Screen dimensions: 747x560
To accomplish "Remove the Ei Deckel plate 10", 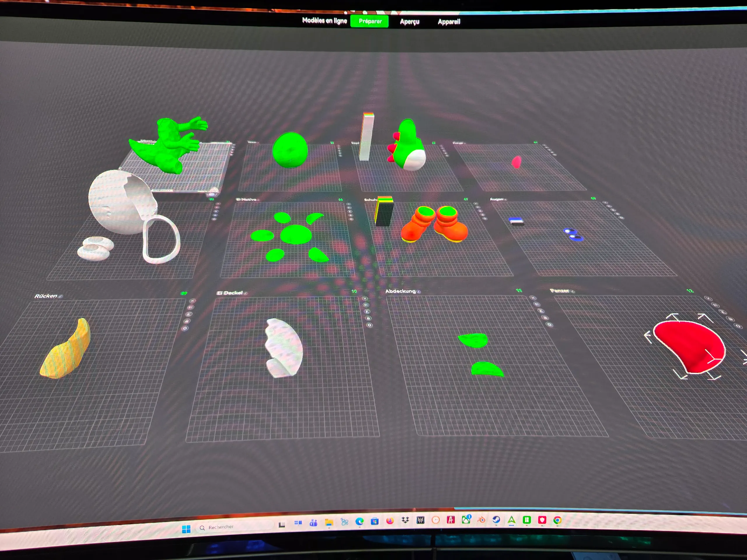I will (365, 298).
